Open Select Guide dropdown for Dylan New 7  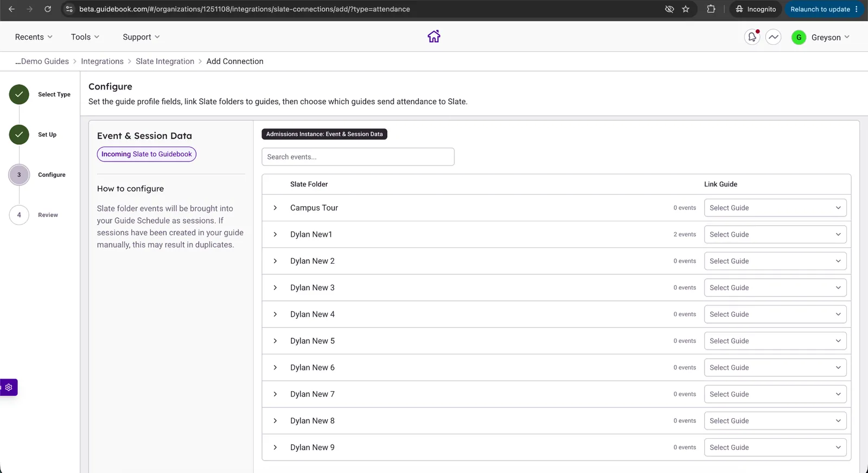point(775,394)
